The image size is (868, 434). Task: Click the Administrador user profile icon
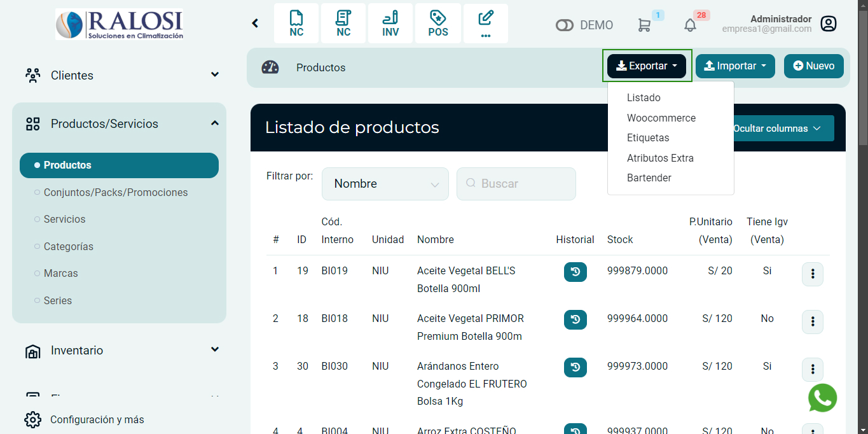[x=828, y=24]
